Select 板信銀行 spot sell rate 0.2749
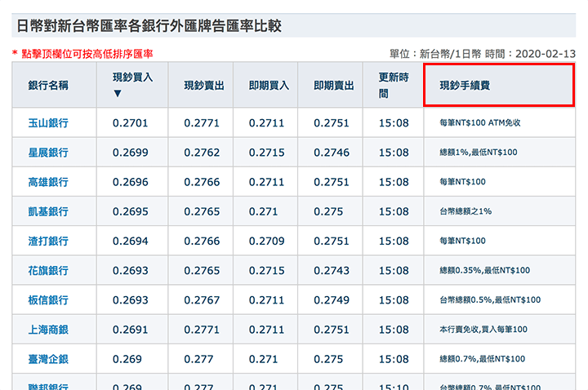The width and height of the screenshot is (588, 390). pos(332,300)
